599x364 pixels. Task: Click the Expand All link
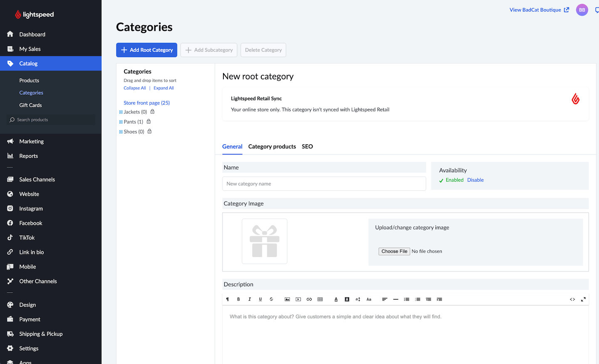tap(163, 88)
